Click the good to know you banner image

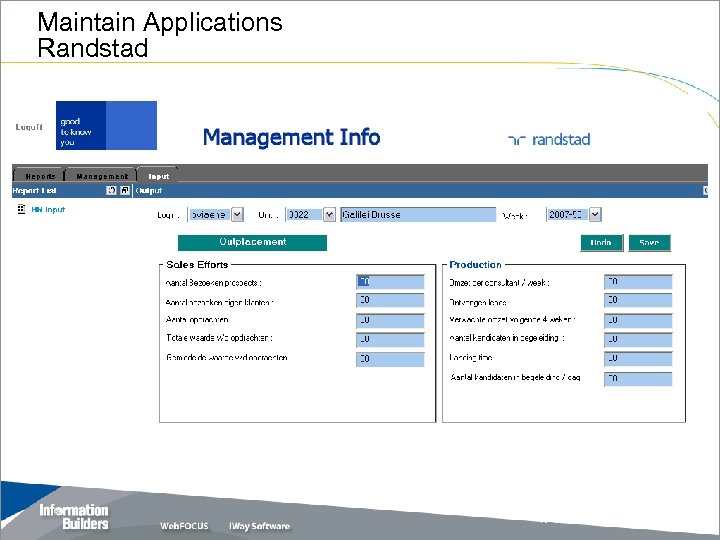click(x=107, y=125)
